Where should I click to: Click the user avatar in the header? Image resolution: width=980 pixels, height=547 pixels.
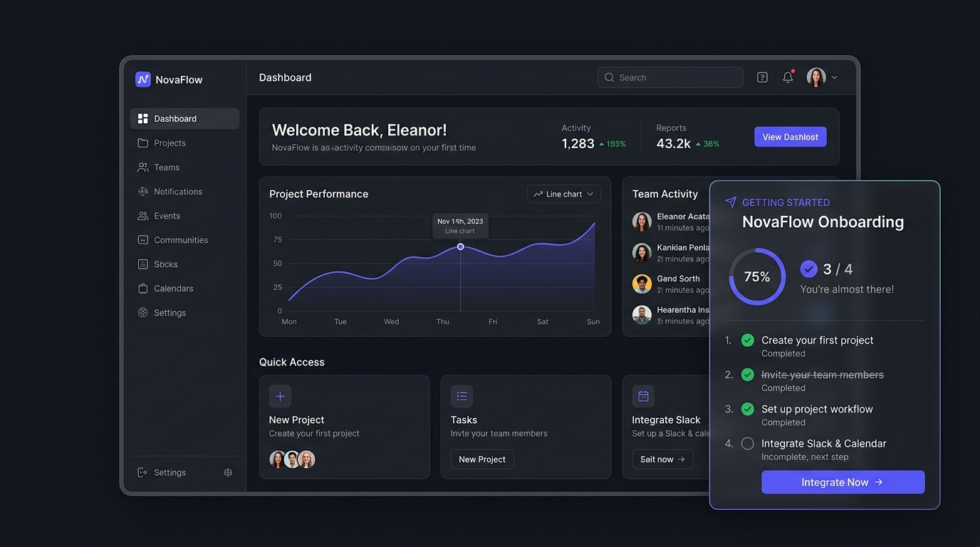[x=816, y=77]
